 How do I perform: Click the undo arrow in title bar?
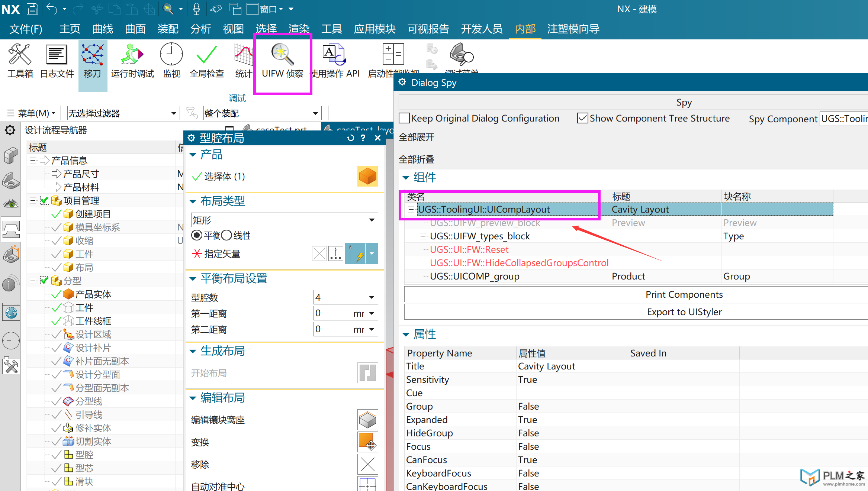click(x=52, y=9)
